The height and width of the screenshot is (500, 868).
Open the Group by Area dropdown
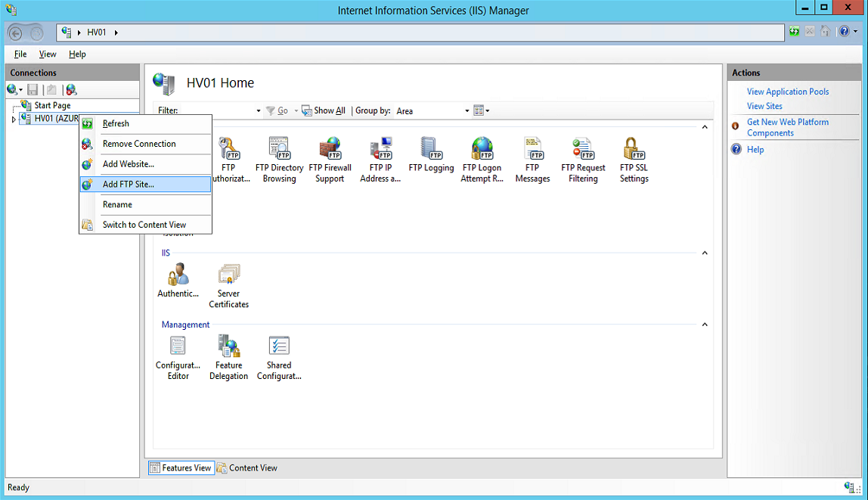tap(465, 110)
